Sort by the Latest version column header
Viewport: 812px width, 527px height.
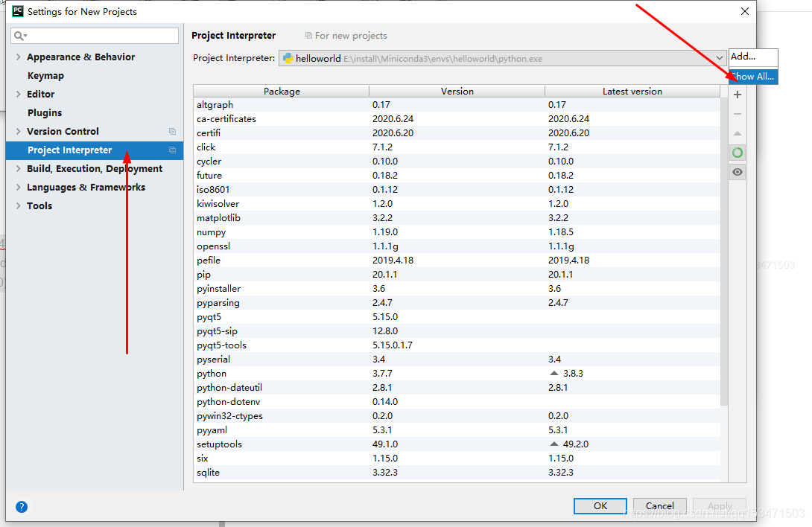coord(632,92)
